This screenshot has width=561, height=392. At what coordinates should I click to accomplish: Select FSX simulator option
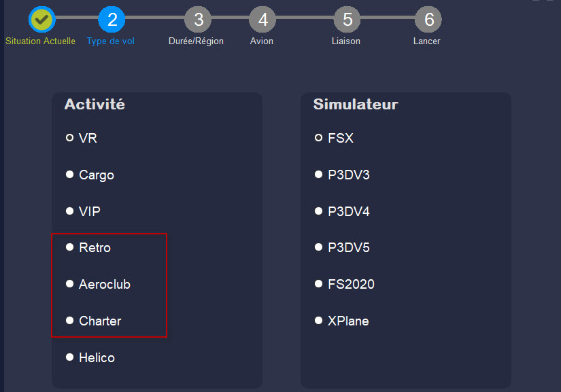334,138
